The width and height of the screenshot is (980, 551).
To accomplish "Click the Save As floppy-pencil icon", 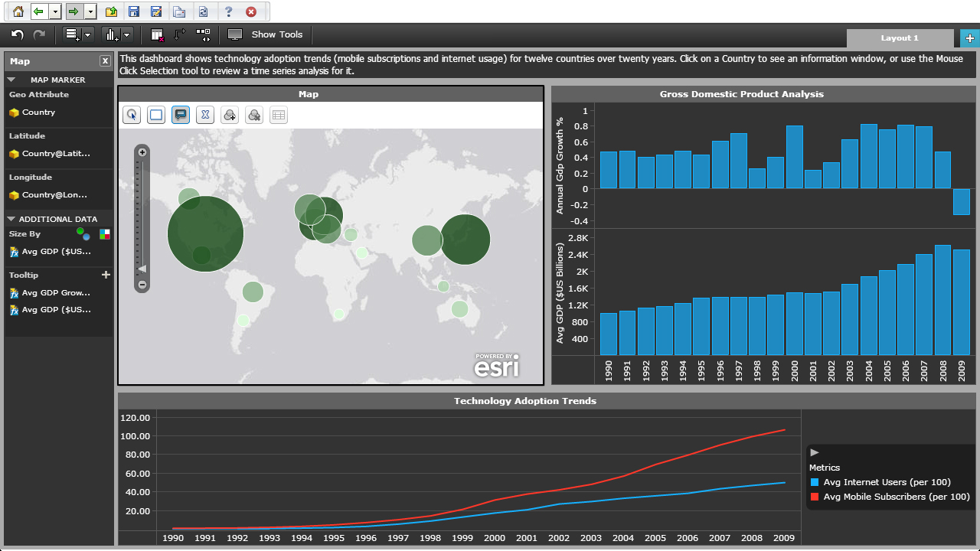I will pos(157,11).
